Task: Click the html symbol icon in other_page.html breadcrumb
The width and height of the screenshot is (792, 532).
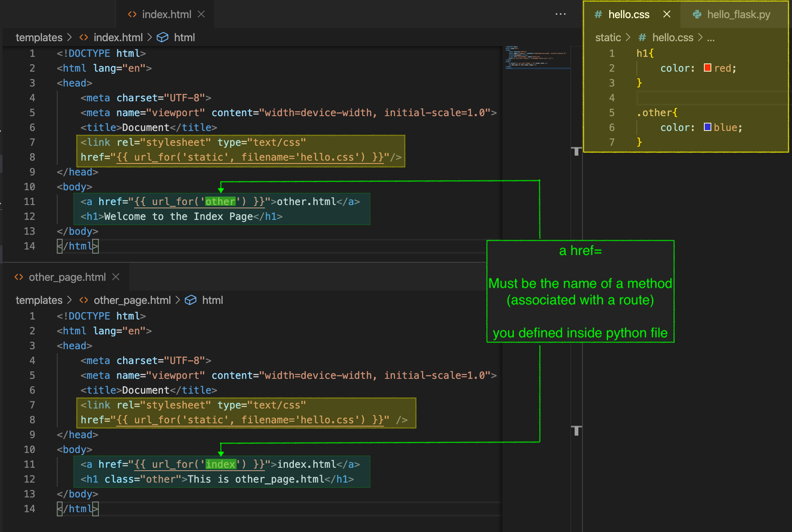Action: (191, 300)
